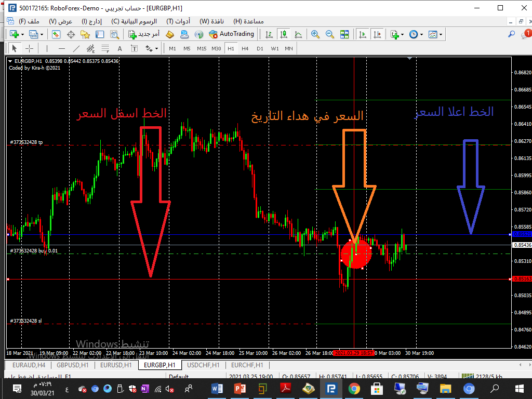Viewport: 532px width, 399px height.
Task: Click the Tile Windows grid icon
Action: pos(344,34)
